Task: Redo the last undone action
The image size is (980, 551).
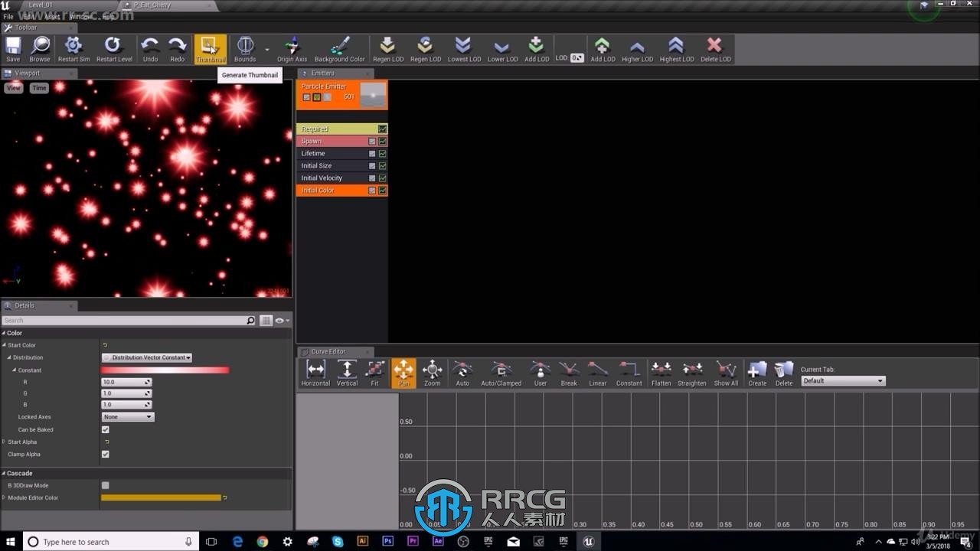Action: click(x=178, y=49)
